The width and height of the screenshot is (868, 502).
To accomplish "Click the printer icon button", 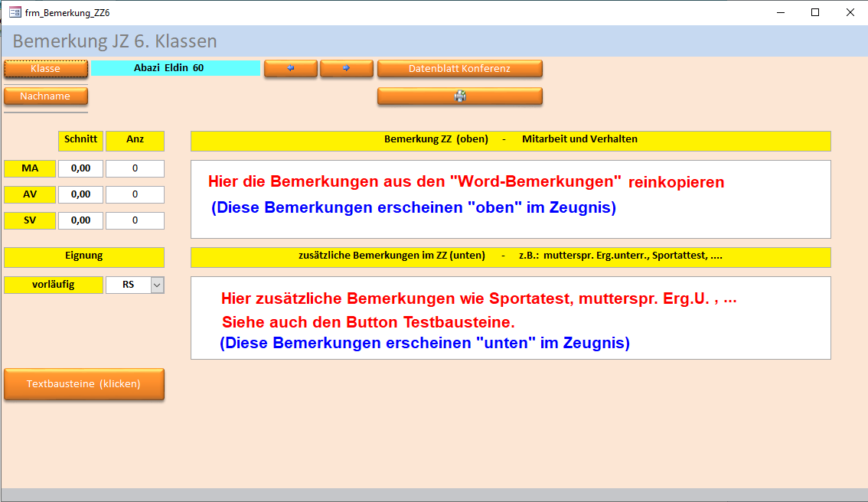I will pos(459,96).
